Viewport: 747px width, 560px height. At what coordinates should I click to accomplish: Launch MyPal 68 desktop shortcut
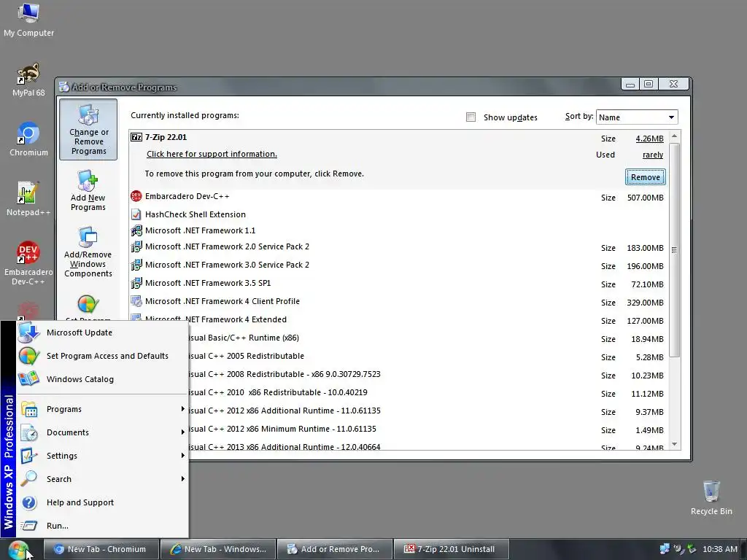[28, 79]
